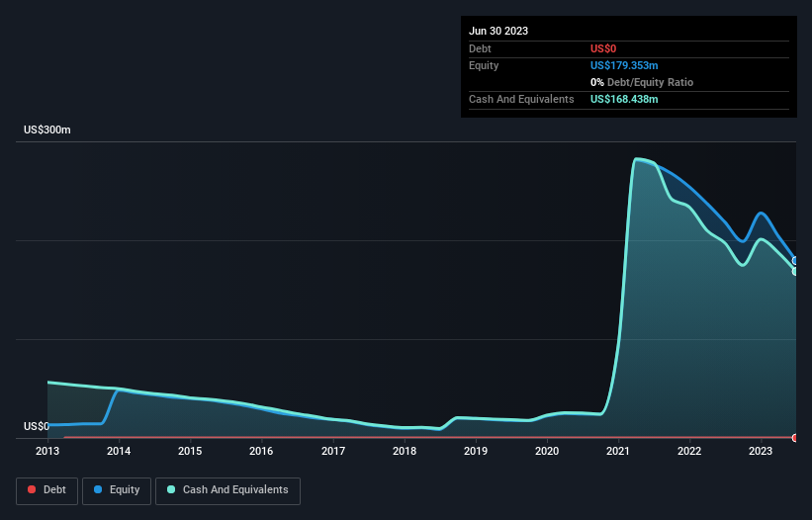812x520 pixels.
Task: Click the US$300m y-axis label
Action: 47,130
